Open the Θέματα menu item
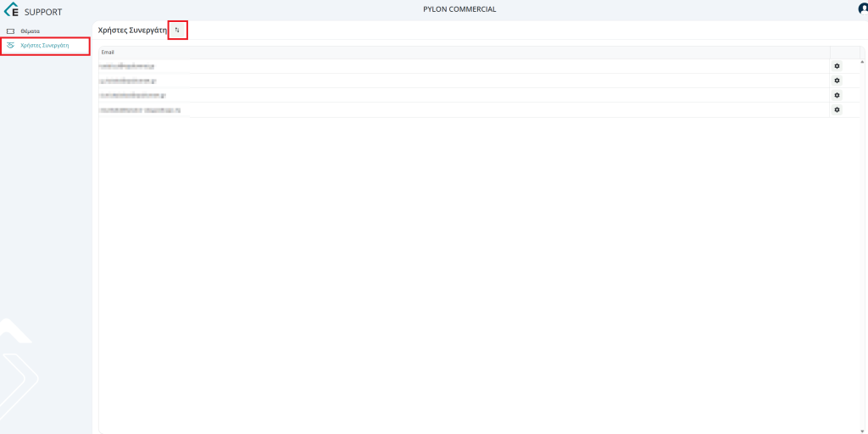Image resolution: width=868 pixels, height=434 pixels. [31, 31]
